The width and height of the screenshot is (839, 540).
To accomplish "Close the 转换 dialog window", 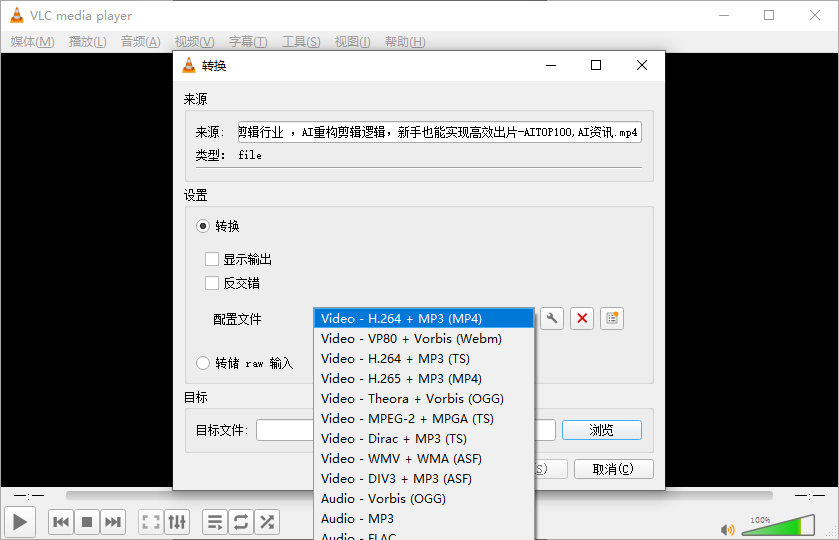I will click(642, 65).
